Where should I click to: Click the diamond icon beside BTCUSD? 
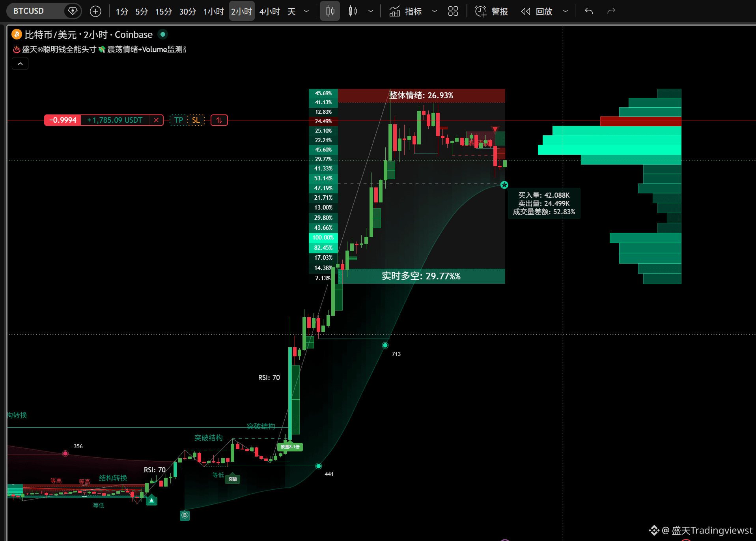73,11
